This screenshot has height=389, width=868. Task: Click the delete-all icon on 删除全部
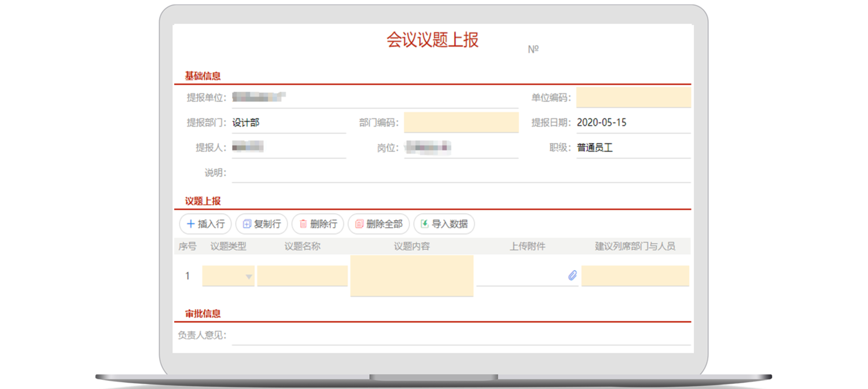click(x=359, y=224)
